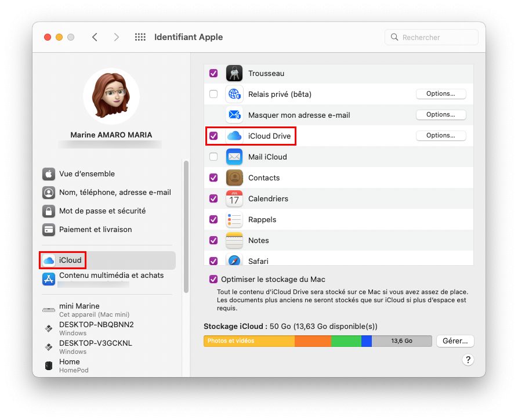The height and width of the screenshot is (420, 518).
Task: Open Mot de passe et sécurité
Action: (x=102, y=211)
